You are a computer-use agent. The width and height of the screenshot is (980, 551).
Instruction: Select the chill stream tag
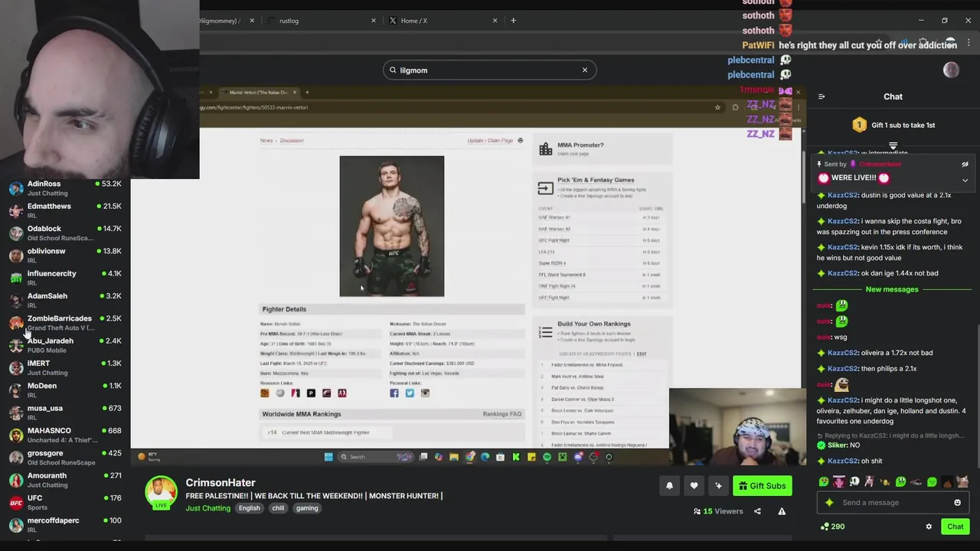(x=278, y=508)
